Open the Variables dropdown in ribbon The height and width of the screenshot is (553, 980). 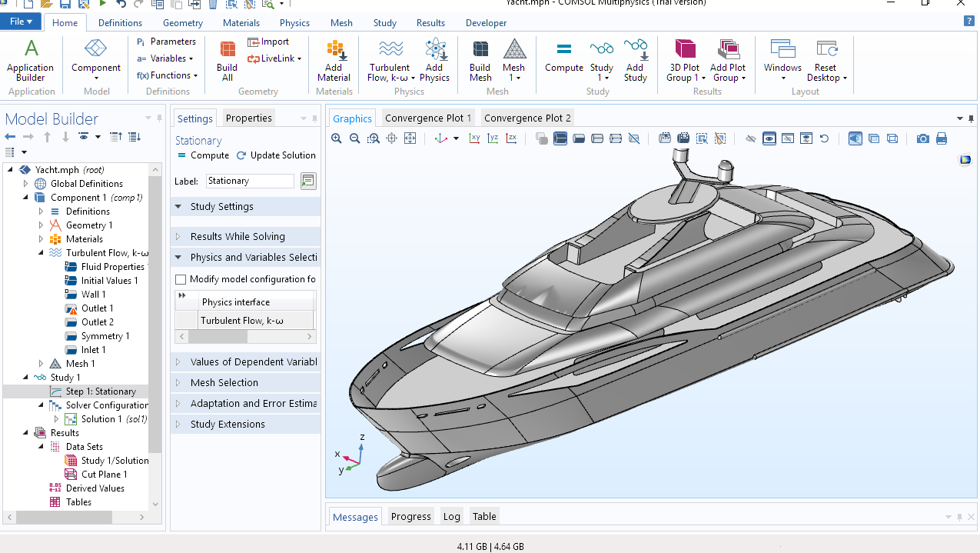point(165,58)
